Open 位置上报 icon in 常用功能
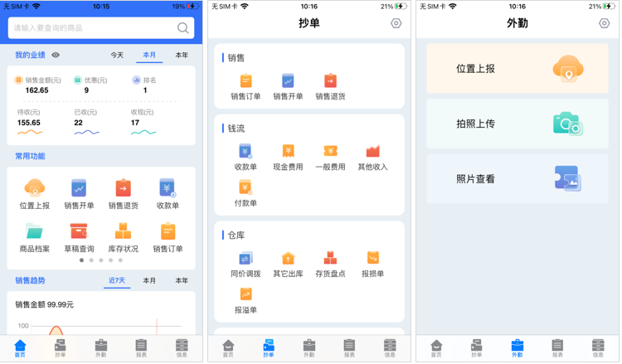 pyautogui.click(x=35, y=188)
